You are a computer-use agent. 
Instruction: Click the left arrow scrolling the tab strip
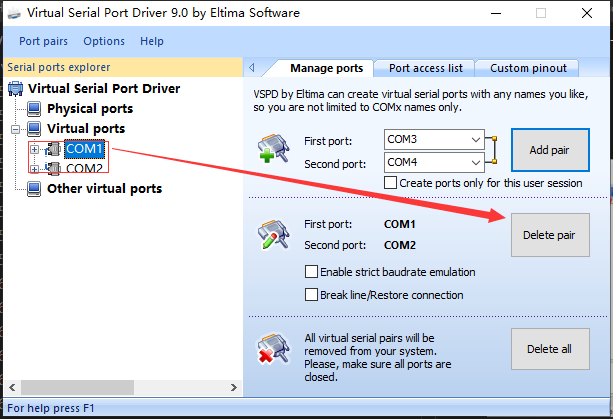(252, 68)
